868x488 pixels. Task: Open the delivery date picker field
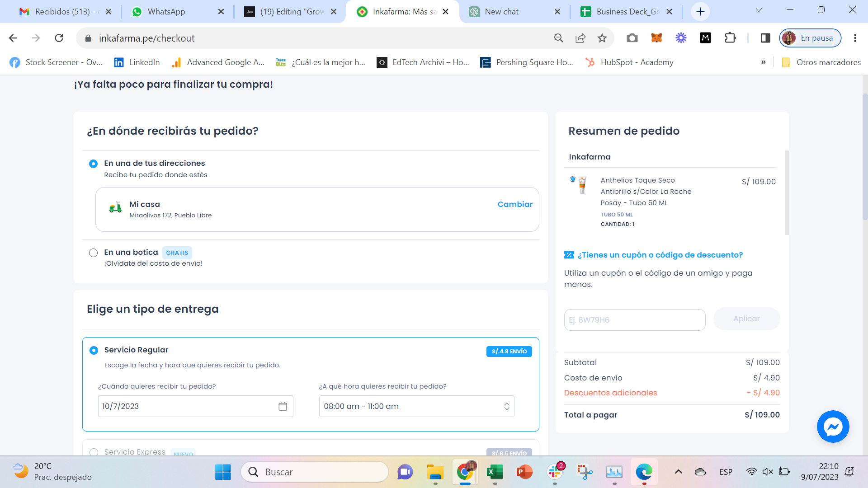195,406
